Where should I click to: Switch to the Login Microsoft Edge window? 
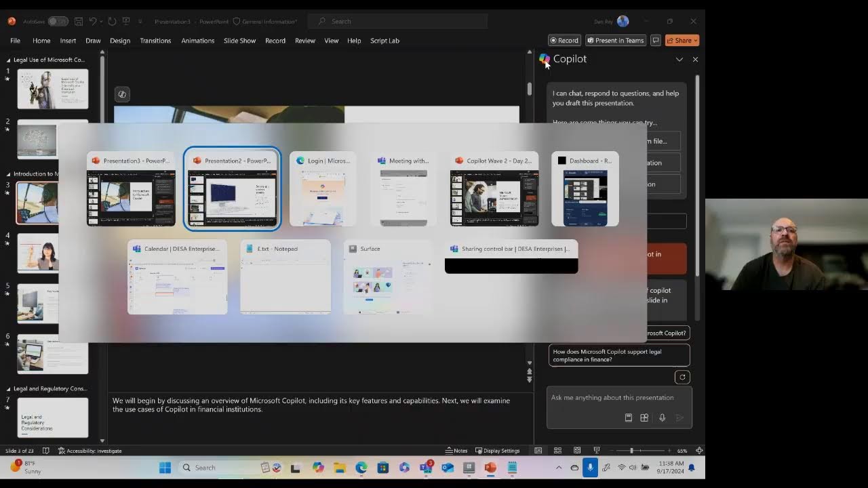click(323, 189)
